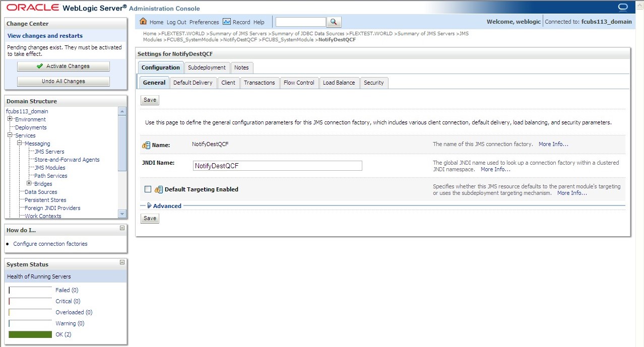Click in the toolbar search field
The width and height of the screenshot is (644, 347).
tap(301, 22)
